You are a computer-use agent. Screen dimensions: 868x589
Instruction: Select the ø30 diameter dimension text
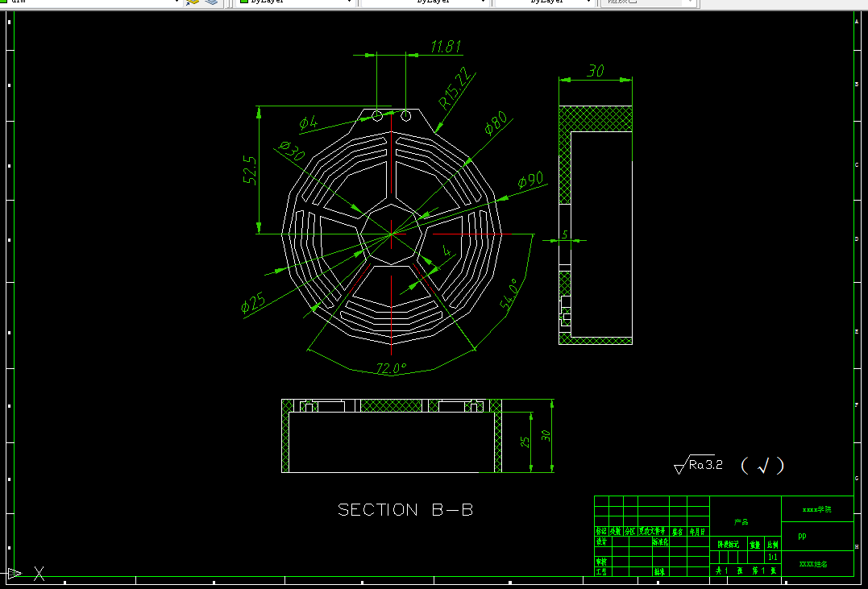pos(292,150)
